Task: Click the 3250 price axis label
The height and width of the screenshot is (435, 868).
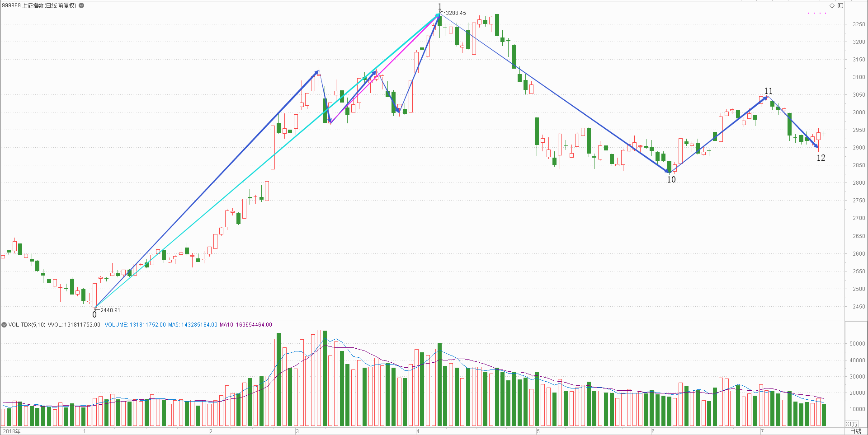Action: coord(859,24)
